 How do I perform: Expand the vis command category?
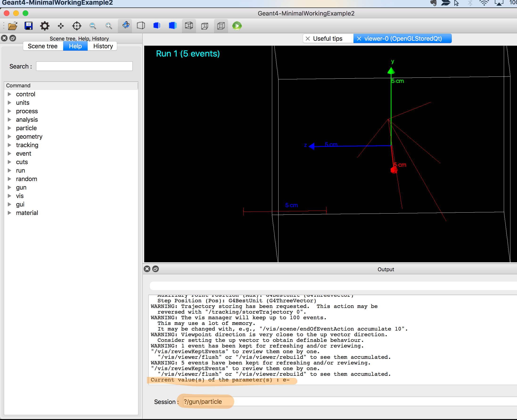pos(10,196)
